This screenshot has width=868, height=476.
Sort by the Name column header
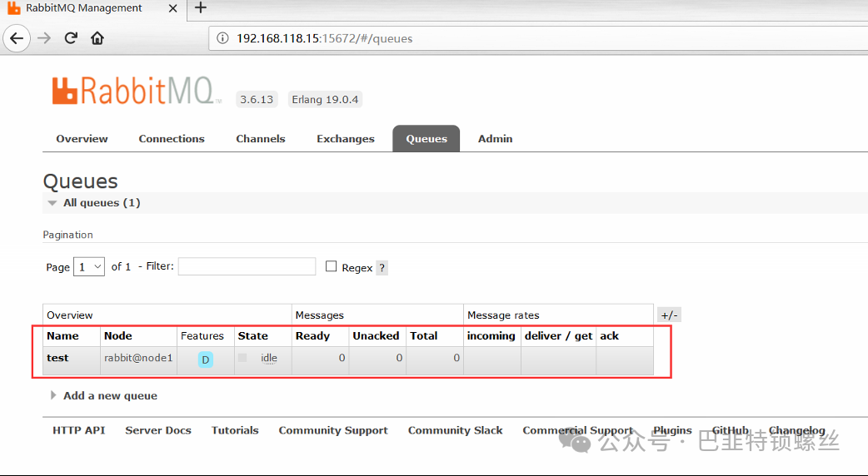(x=62, y=335)
